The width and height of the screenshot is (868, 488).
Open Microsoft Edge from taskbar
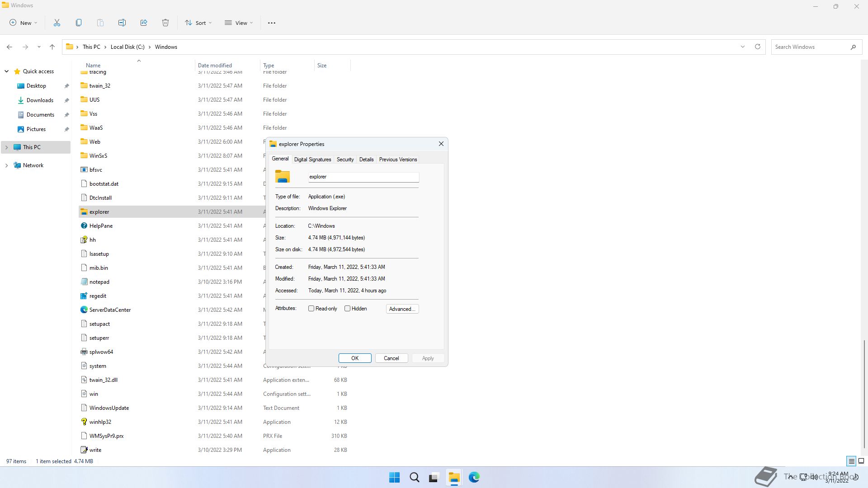coord(474,477)
